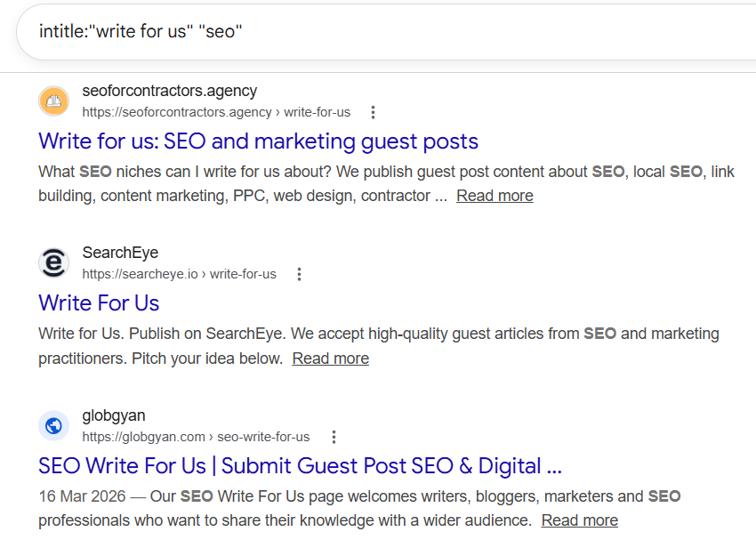Screen dimensions: 756x556
Task: Open more options for globgyan result
Action: 334,437
